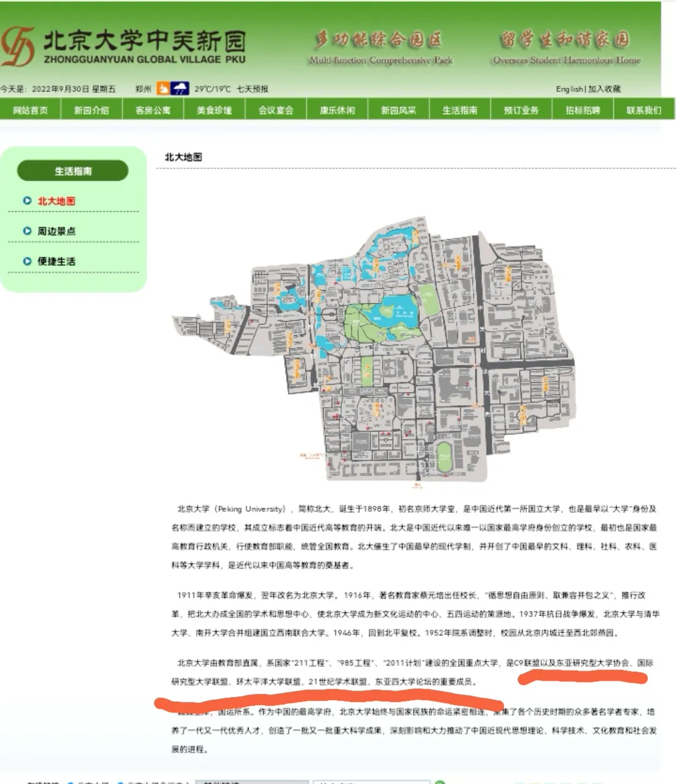Go to 新园介绍 in the navigation bar
Image resolution: width=676 pixels, height=784 pixels.
pos(91,110)
